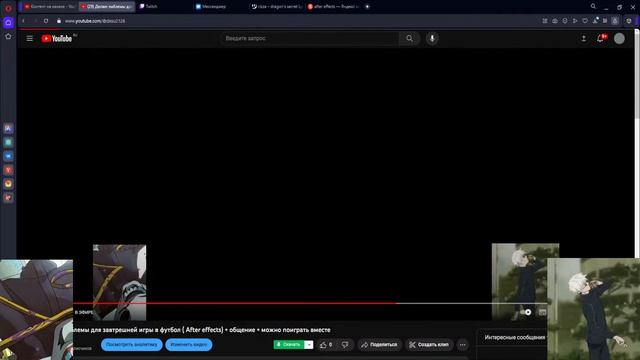Click the Поделиться share button

(380, 345)
